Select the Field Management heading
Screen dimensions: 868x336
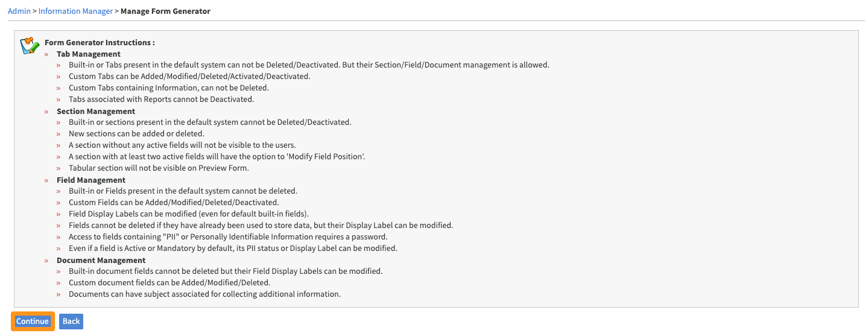pyautogui.click(x=91, y=180)
